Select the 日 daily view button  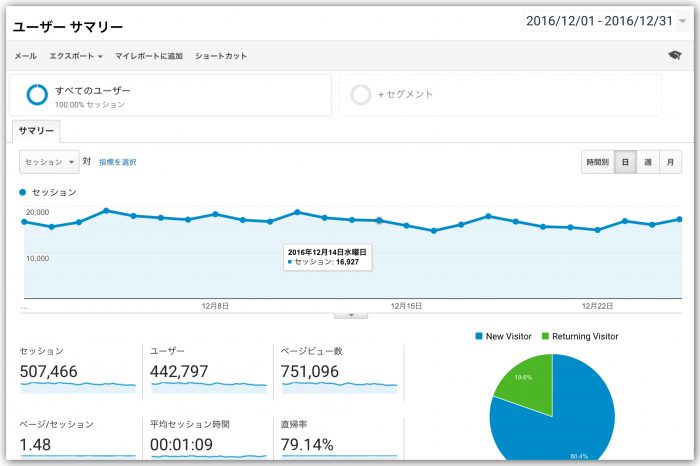pyautogui.click(x=625, y=162)
